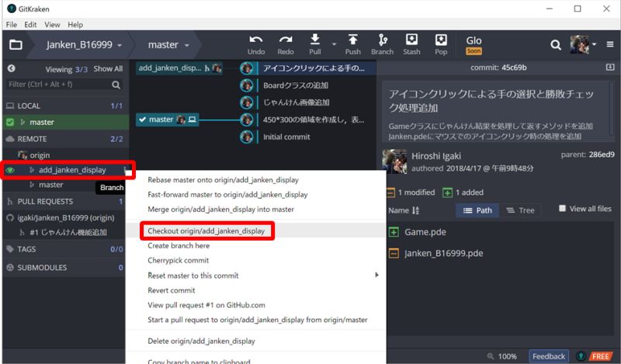Stash changes with Stash icon
621x364 pixels.
(411, 40)
